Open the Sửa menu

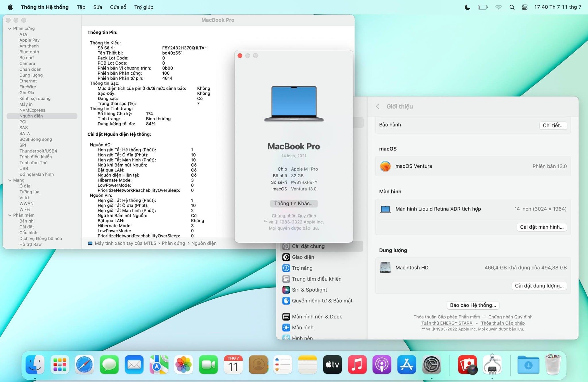(98, 7)
